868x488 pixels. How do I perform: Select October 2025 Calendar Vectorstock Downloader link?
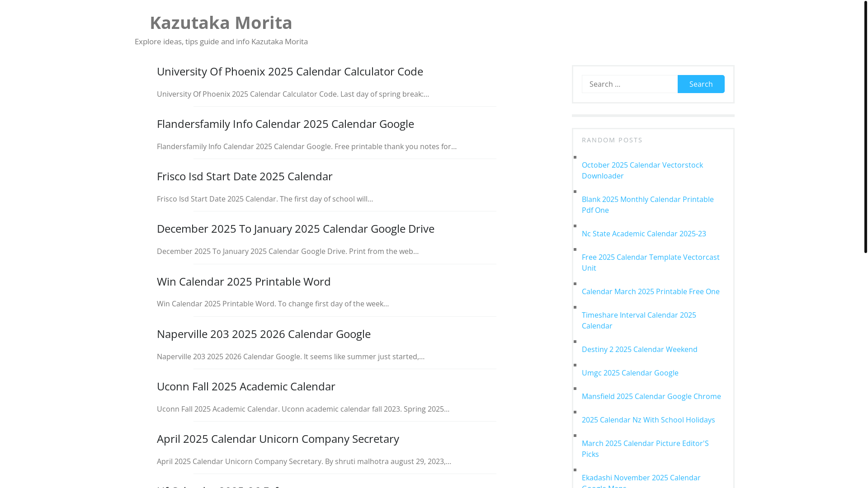pos(642,170)
